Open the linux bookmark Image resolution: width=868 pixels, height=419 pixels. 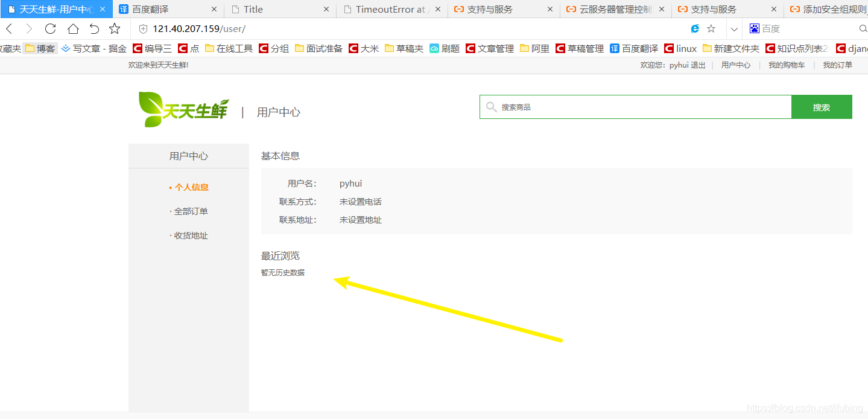coord(680,48)
